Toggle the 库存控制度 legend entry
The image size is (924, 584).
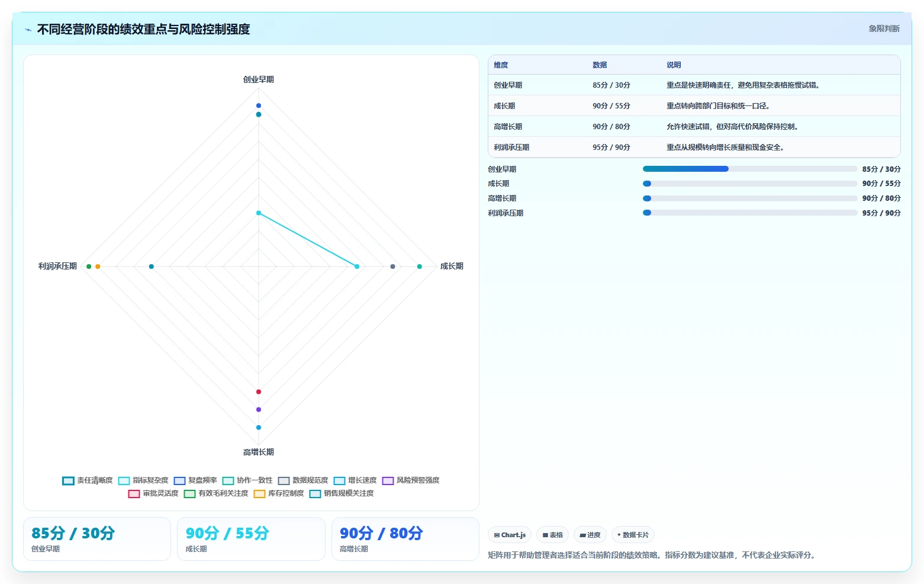tap(279, 493)
